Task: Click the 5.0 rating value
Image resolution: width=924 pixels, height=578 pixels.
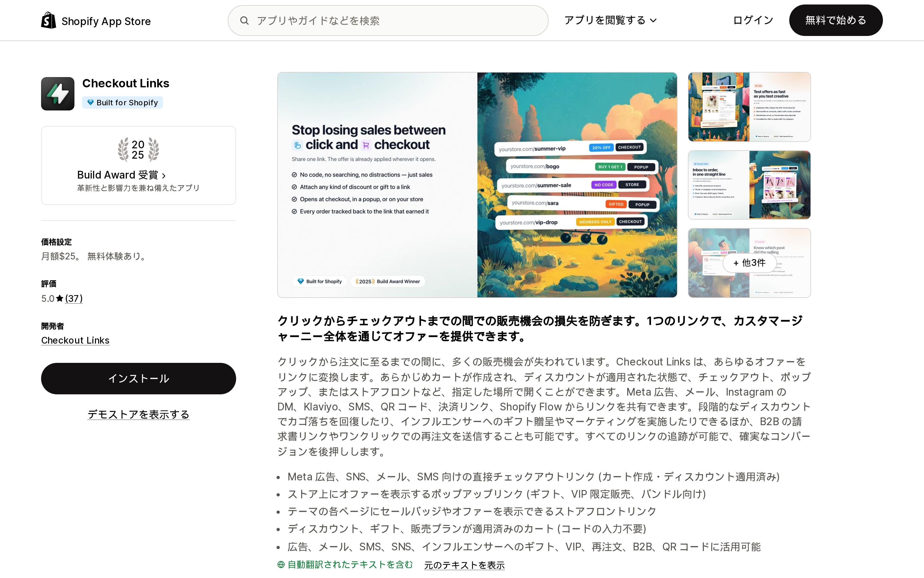Action: 48,299
